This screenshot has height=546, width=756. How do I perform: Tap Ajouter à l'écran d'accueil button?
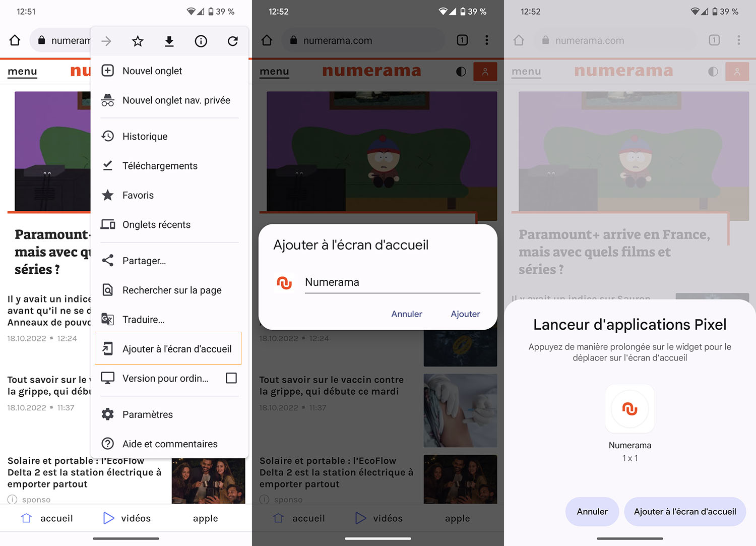(685, 512)
